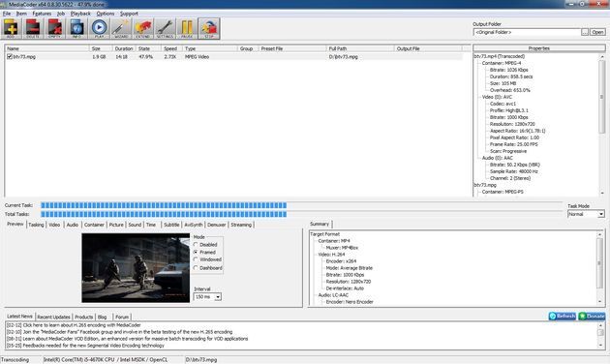Browse output folder with the ellipsis button

(x=585, y=32)
